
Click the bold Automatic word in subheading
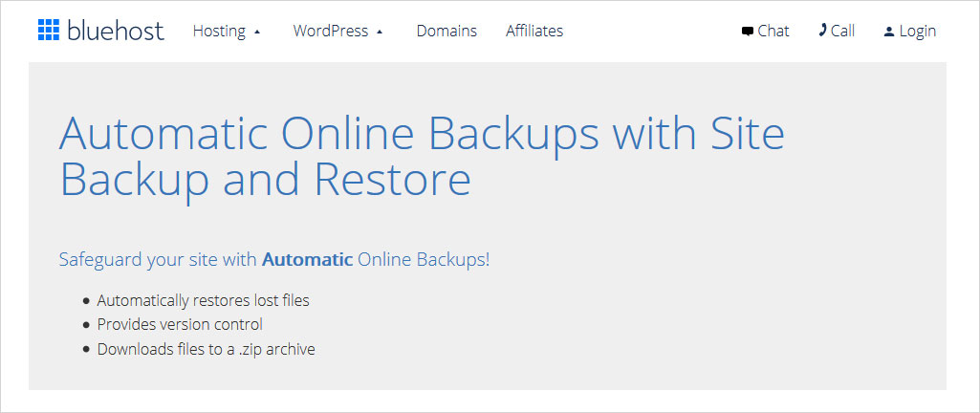tap(308, 259)
